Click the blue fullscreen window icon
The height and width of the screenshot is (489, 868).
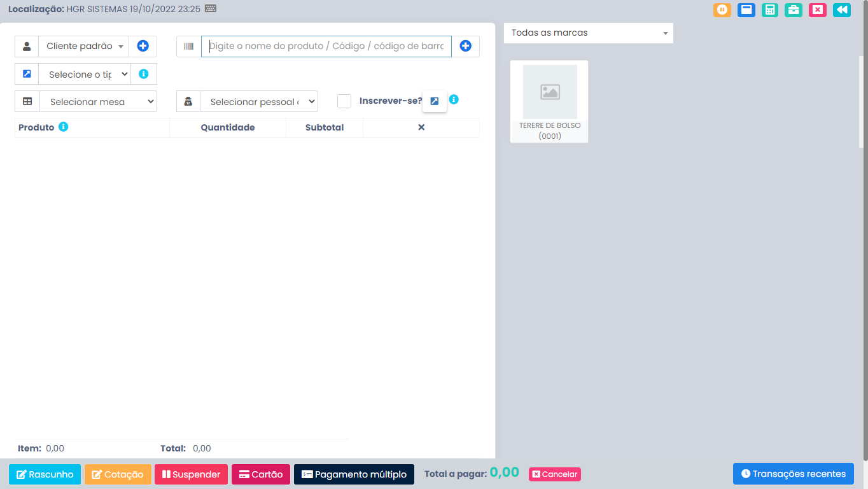coord(746,10)
